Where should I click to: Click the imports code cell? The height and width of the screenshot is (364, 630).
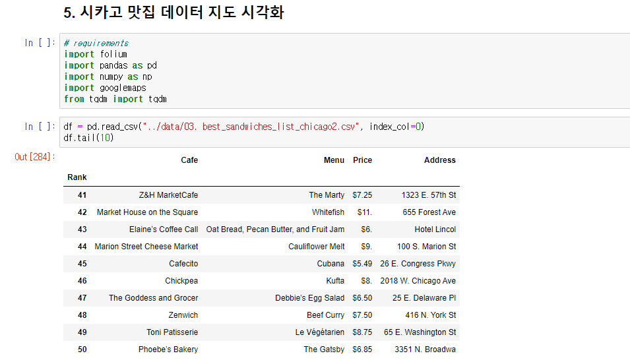pos(345,71)
